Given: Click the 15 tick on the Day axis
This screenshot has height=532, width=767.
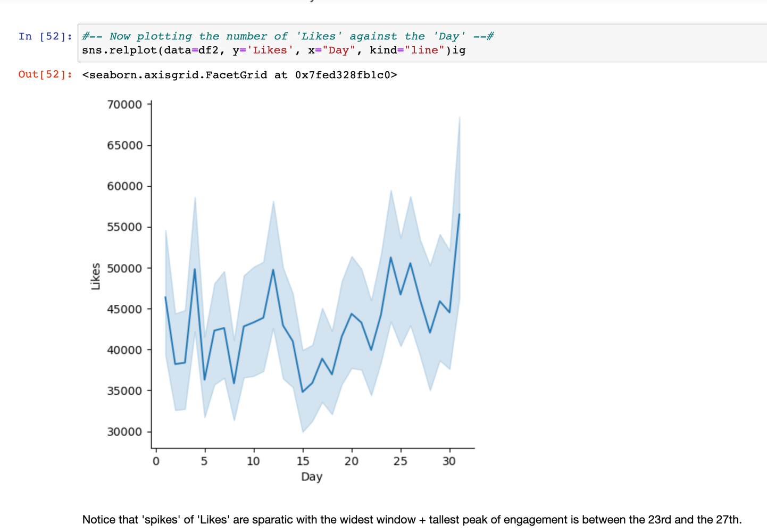Looking at the screenshot, I should point(302,461).
